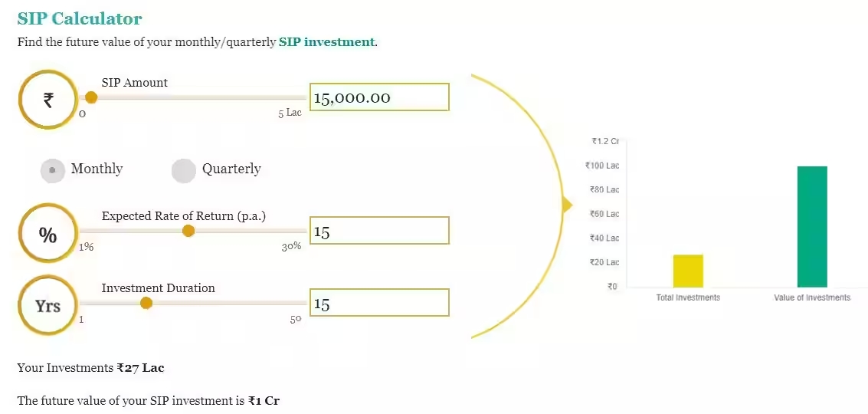868x414 pixels.
Task: Click the percent symbol icon
Action: pyautogui.click(x=47, y=235)
